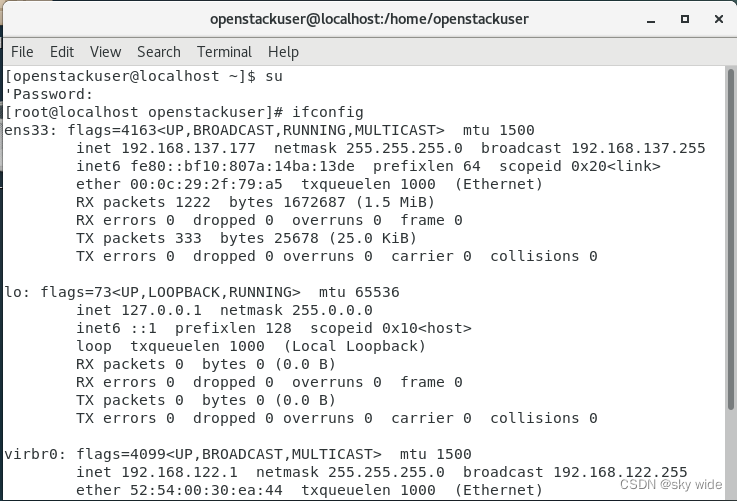Minimize the terminal window
This screenshot has width=737, height=501.
click(651, 20)
